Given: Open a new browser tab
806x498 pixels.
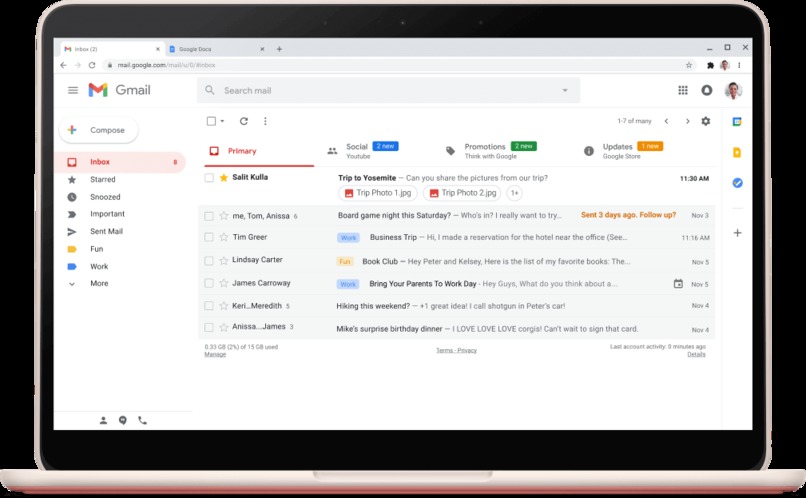Looking at the screenshot, I should tap(279, 49).
